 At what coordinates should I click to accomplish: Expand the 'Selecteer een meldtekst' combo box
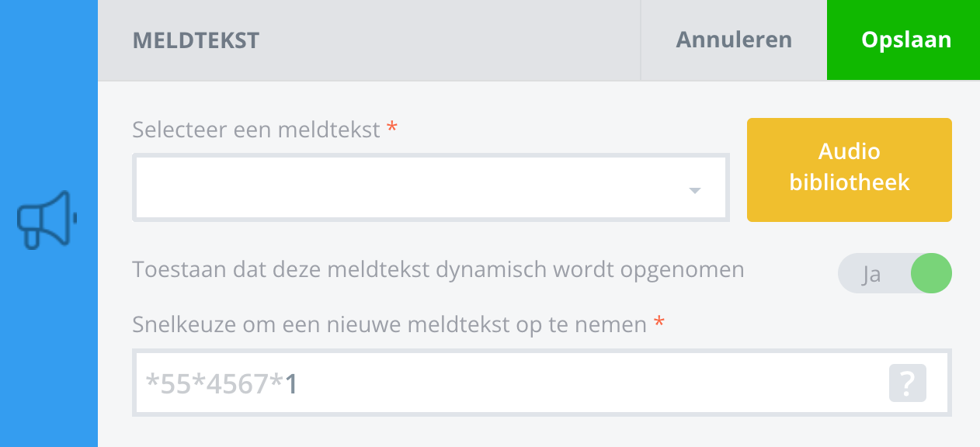click(419, 189)
